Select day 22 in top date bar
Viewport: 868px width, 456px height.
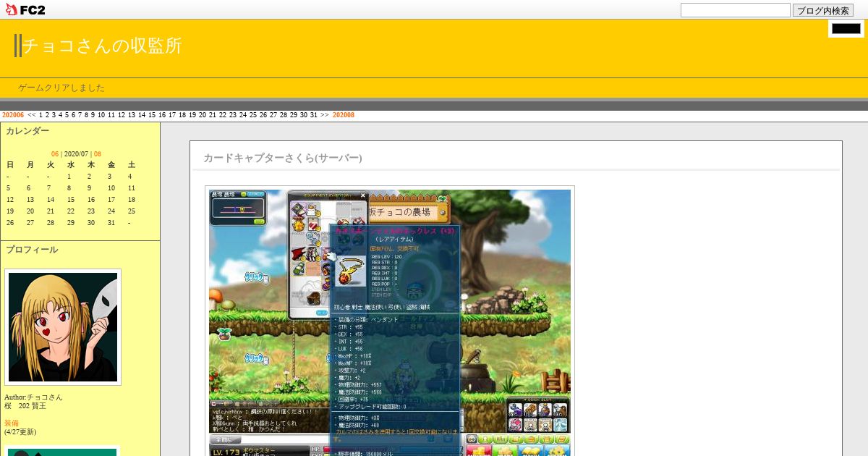click(223, 115)
